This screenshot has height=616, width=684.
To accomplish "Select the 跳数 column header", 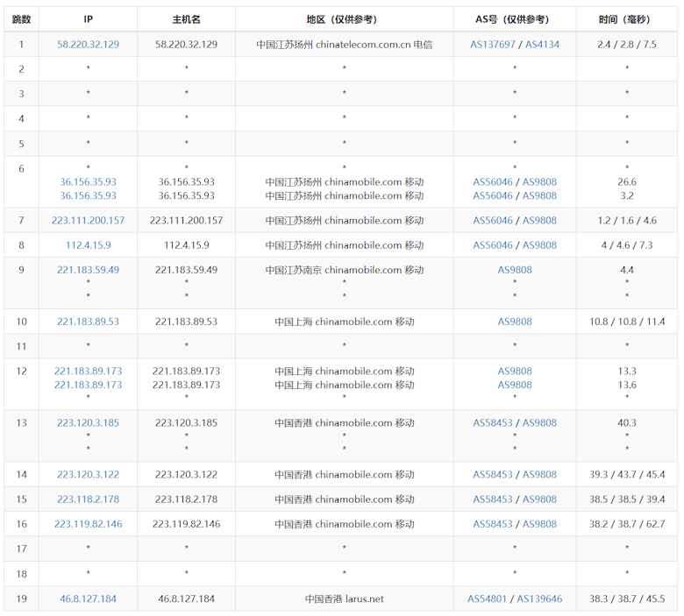I will click(x=21, y=19).
